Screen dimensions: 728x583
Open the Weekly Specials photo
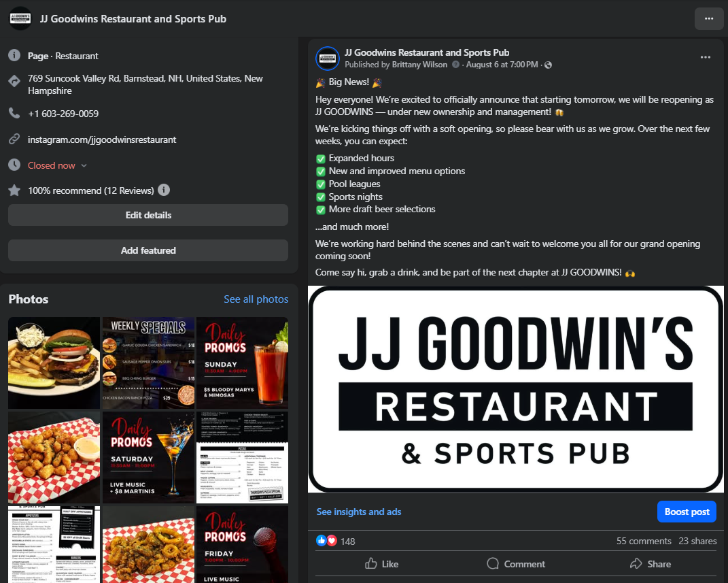point(148,363)
